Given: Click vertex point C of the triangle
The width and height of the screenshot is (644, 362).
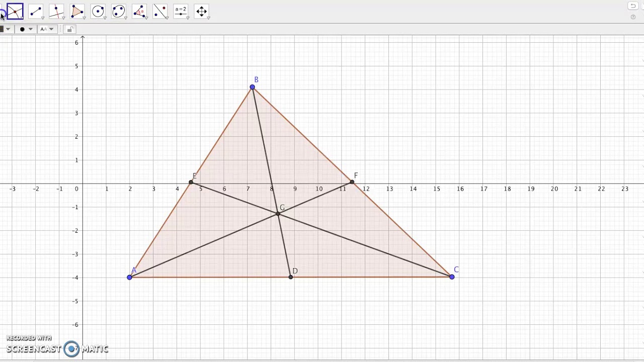Looking at the screenshot, I should 452,277.
